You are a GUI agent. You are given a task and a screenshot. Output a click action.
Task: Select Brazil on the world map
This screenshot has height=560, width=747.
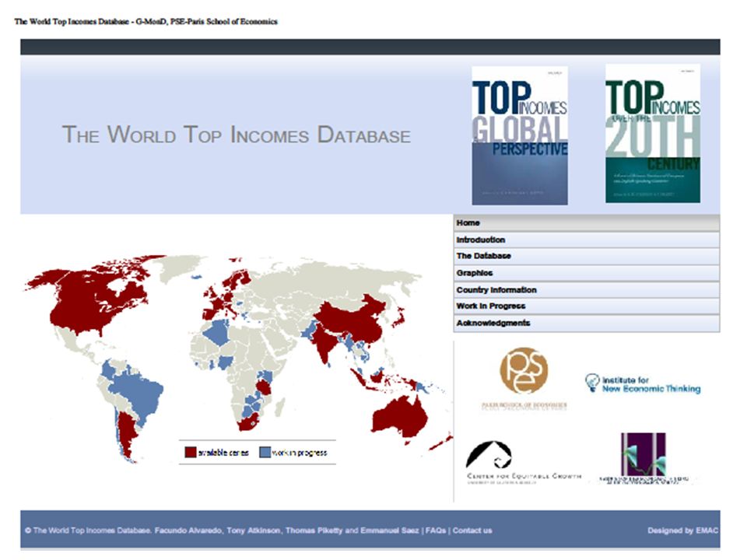(x=141, y=393)
